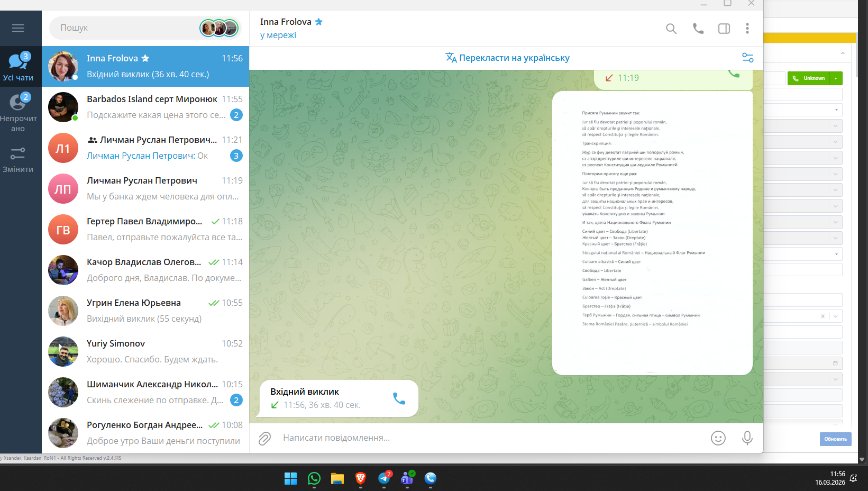868x491 pixels.
Task: Open the Угрин Елена Юрьевна chat
Action: [145, 311]
